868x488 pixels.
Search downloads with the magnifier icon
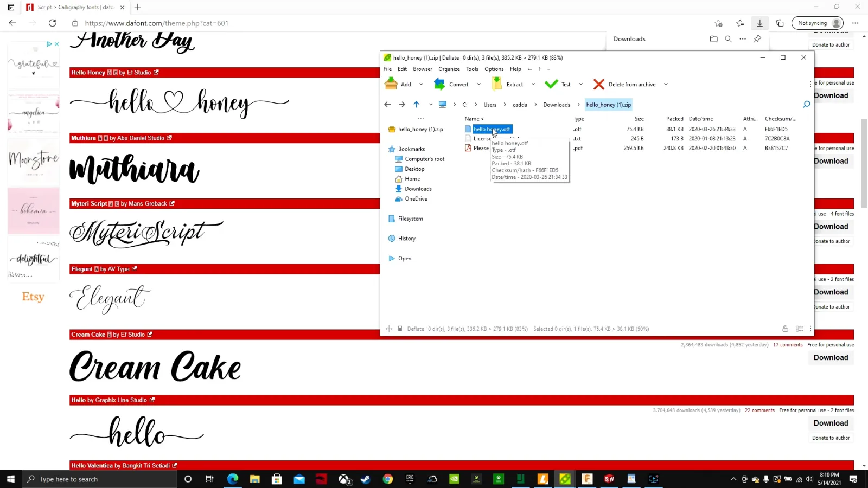tap(728, 39)
